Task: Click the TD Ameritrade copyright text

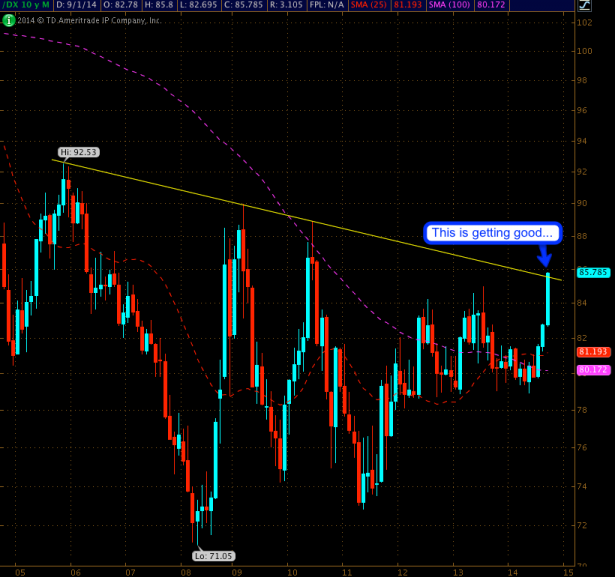Action: 90,20
